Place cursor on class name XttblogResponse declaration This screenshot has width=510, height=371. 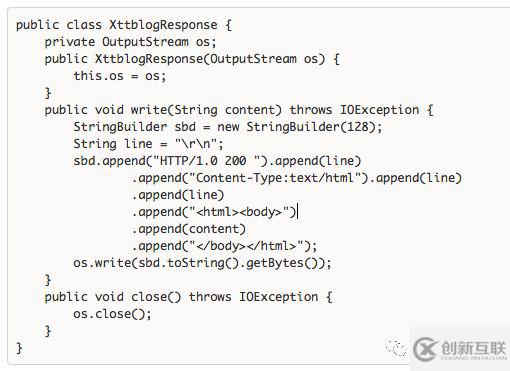coord(163,25)
